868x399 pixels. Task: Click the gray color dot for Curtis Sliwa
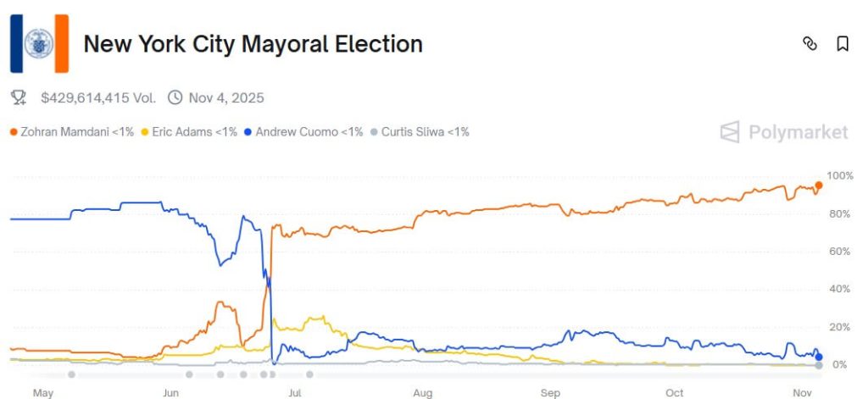[375, 132]
